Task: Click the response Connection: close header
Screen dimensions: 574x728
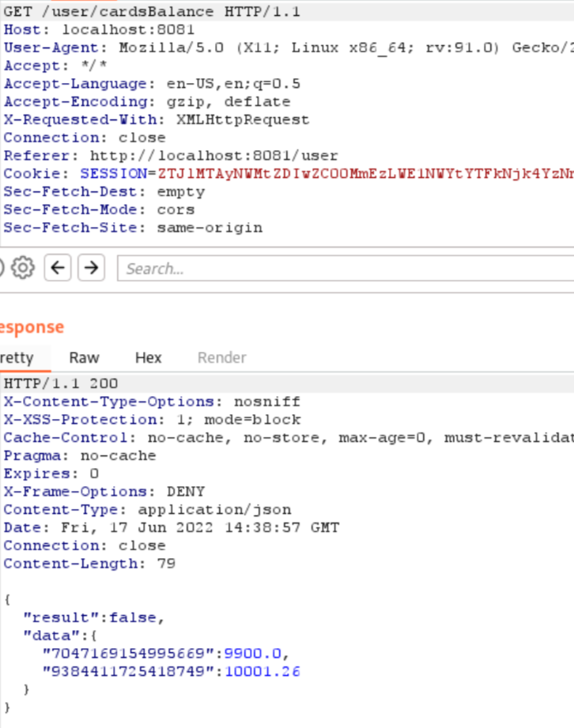Action: (x=85, y=545)
